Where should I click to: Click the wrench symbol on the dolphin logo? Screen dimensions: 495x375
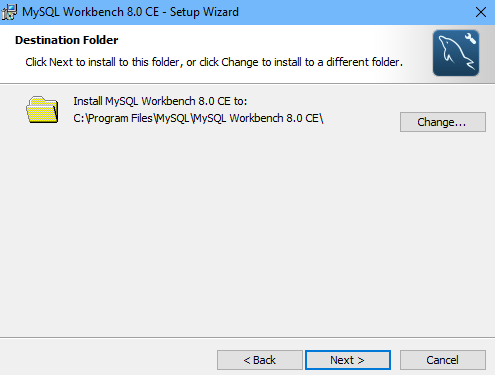[470, 38]
